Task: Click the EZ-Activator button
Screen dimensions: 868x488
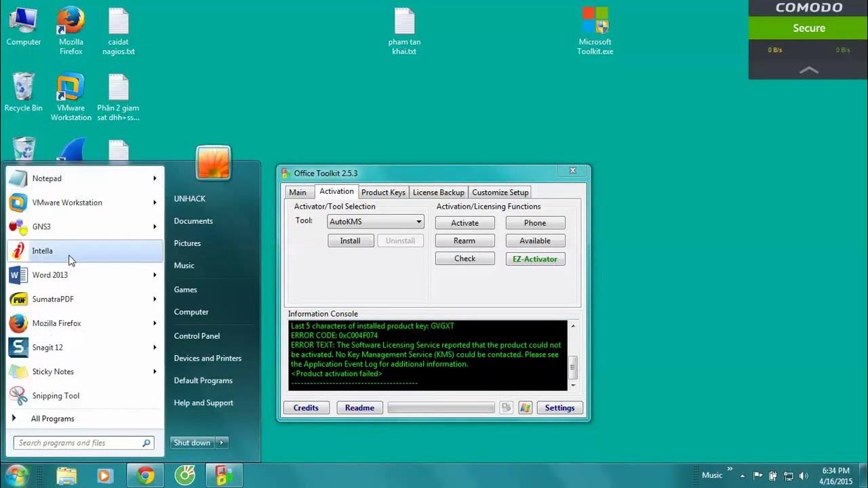Action: tap(535, 259)
